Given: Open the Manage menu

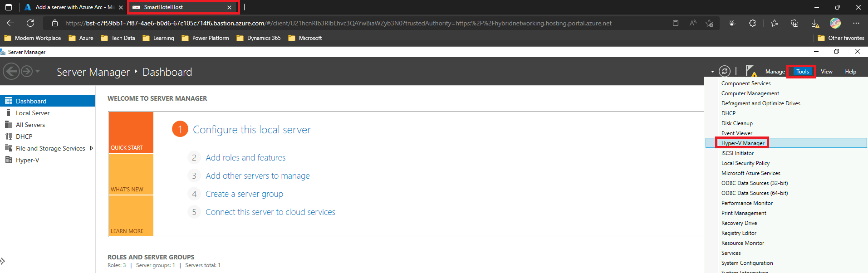Looking at the screenshot, I should [775, 72].
